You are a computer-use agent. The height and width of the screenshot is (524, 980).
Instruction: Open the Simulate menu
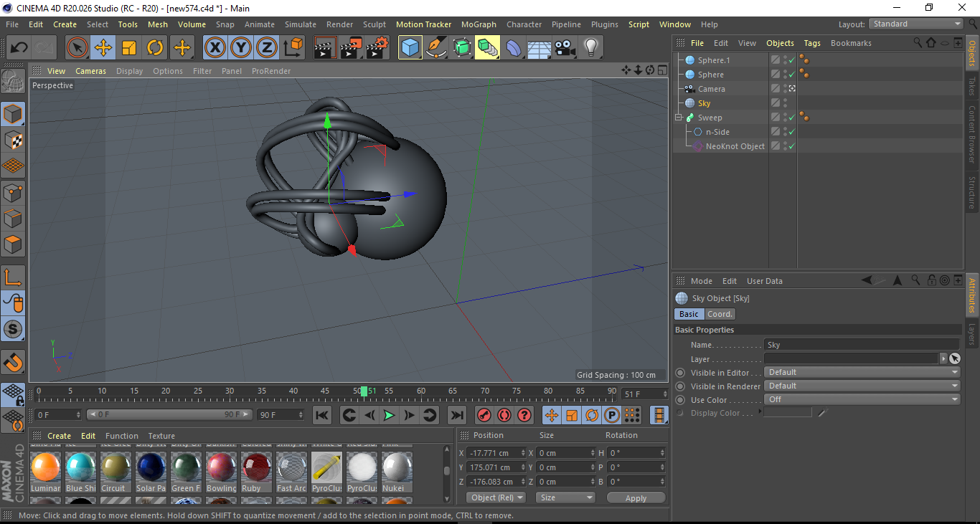click(300, 24)
